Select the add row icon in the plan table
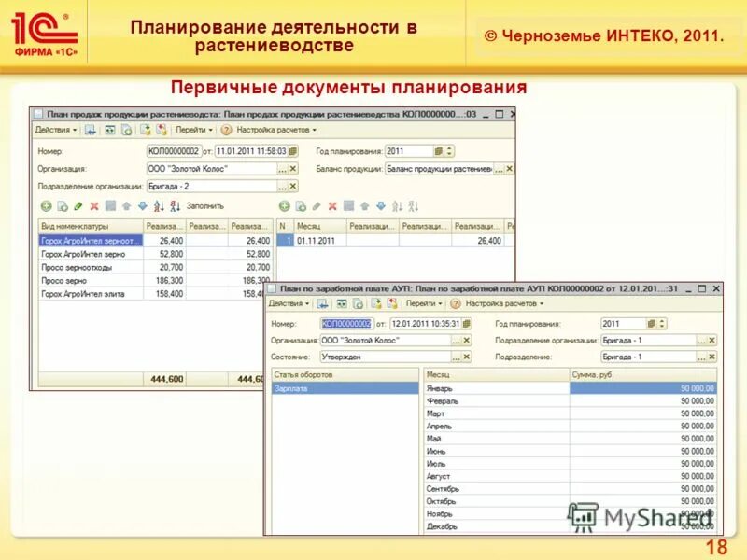This screenshot has width=747, height=560. pyautogui.click(x=45, y=207)
